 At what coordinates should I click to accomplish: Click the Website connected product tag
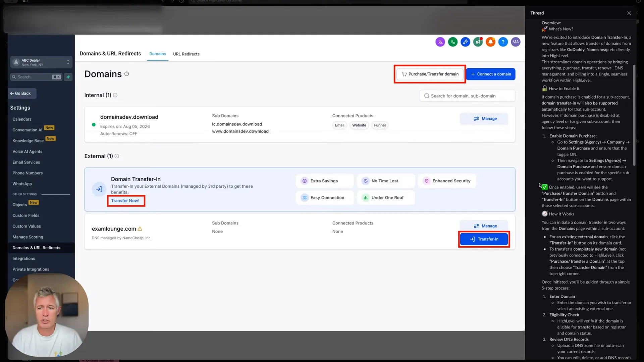click(359, 125)
